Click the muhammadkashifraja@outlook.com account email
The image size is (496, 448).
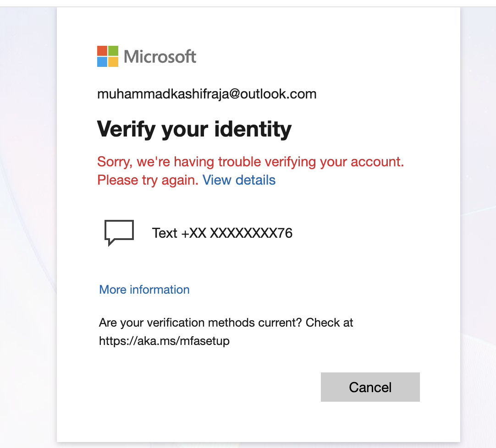207,94
